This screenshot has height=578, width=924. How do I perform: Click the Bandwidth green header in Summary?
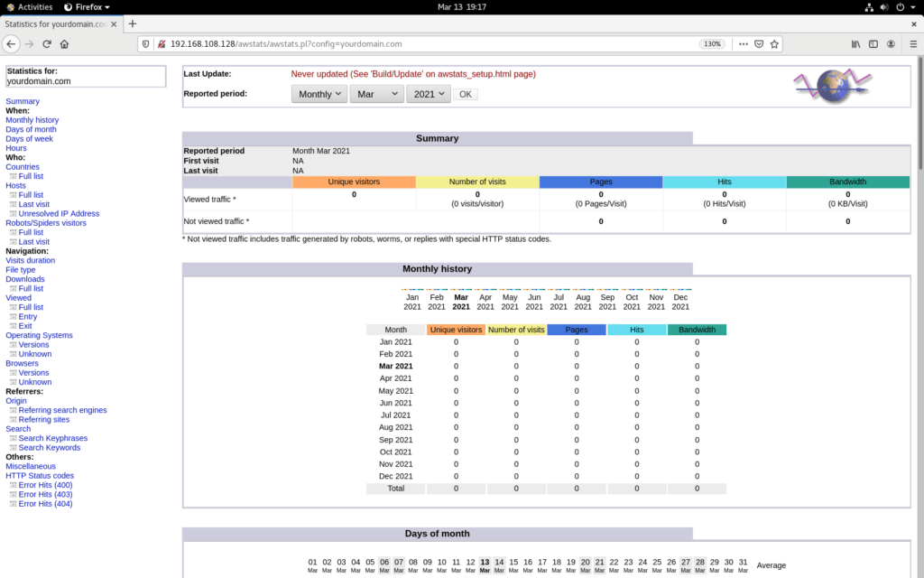click(848, 182)
